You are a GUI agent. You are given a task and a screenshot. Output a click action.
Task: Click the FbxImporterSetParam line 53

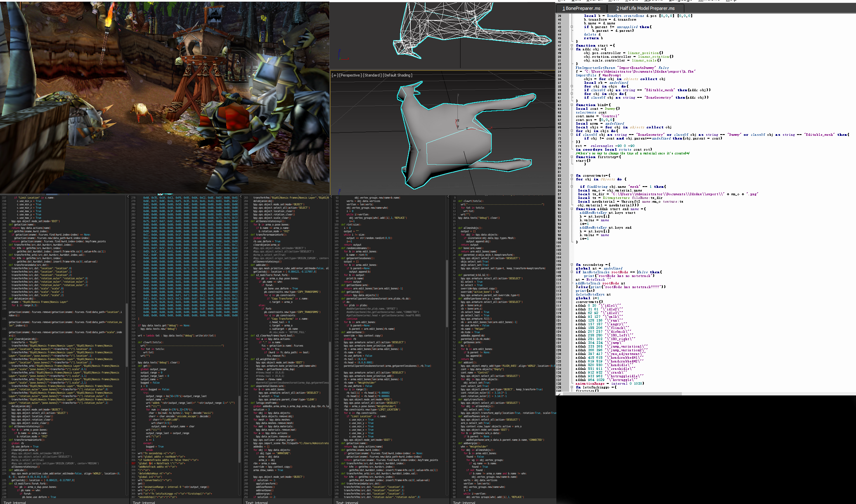622,68
